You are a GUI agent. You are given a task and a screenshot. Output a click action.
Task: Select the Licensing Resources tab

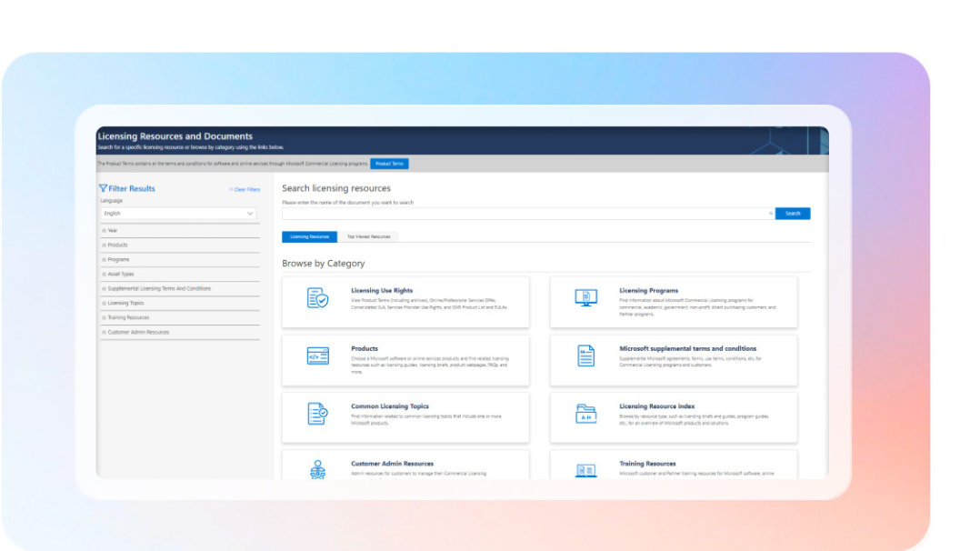click(x=309, y=236)
